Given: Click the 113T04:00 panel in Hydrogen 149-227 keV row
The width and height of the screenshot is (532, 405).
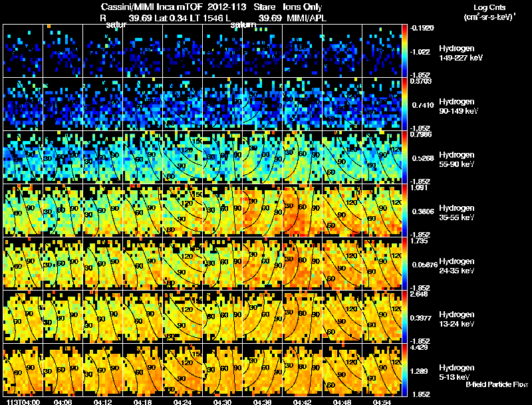Looking at the screenshot, I should [23, 51].
